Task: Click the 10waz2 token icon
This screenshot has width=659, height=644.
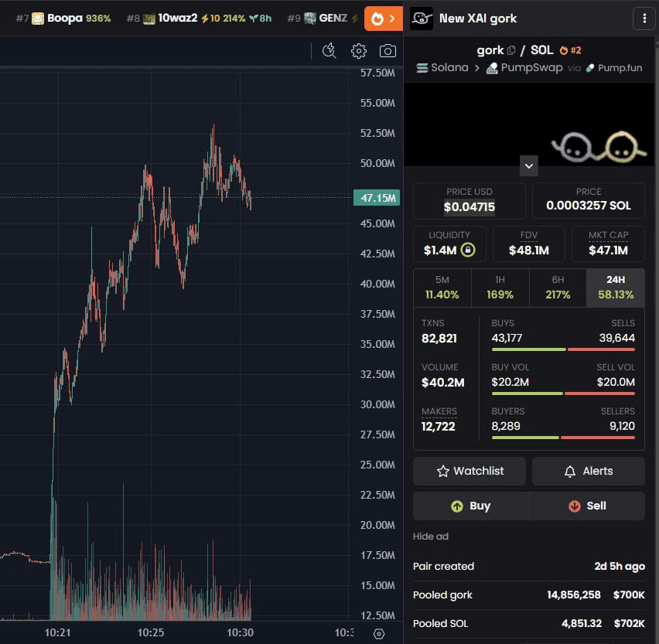Action: (x=149, y=19)
